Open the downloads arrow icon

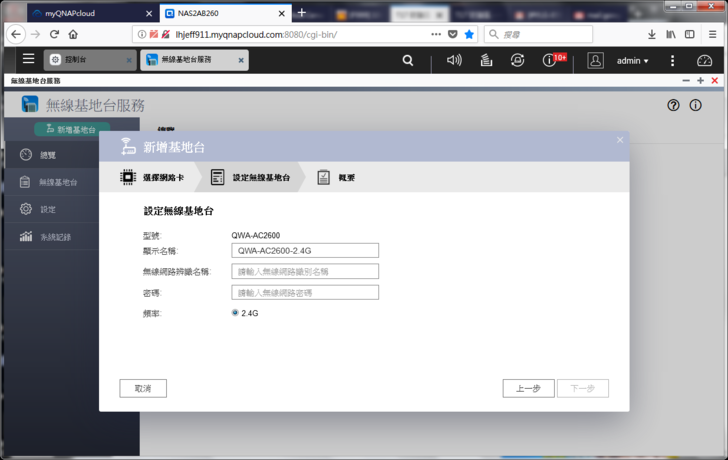point(652,34)
